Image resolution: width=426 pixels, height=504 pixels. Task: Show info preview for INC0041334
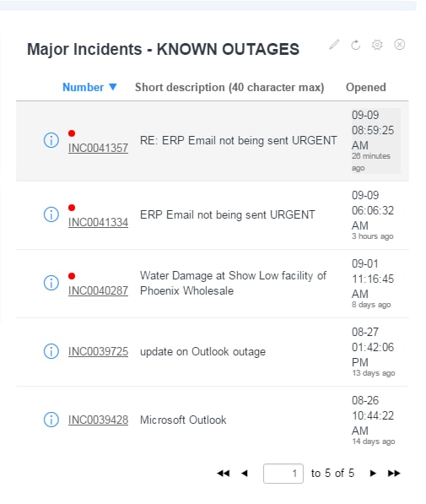[x=51, y=214]
